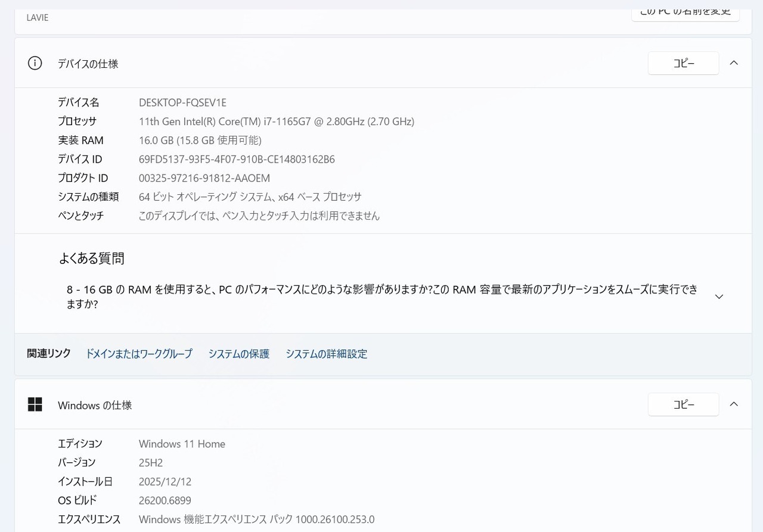
Task: Collapse the Windows の仕様 section chevron
Action: (x=734, y=405)
